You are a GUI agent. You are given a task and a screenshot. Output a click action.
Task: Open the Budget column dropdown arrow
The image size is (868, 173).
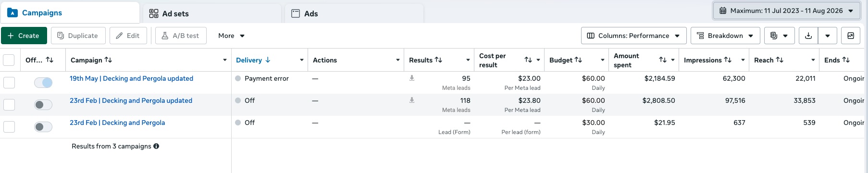[x=603, y=60]
